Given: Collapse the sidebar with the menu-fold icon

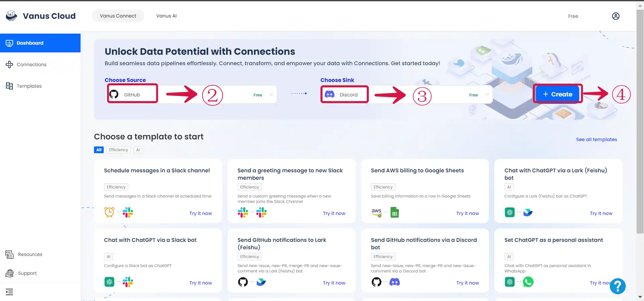Looking at the screenshot, I should pyautogui.click(x=9, y=292).
